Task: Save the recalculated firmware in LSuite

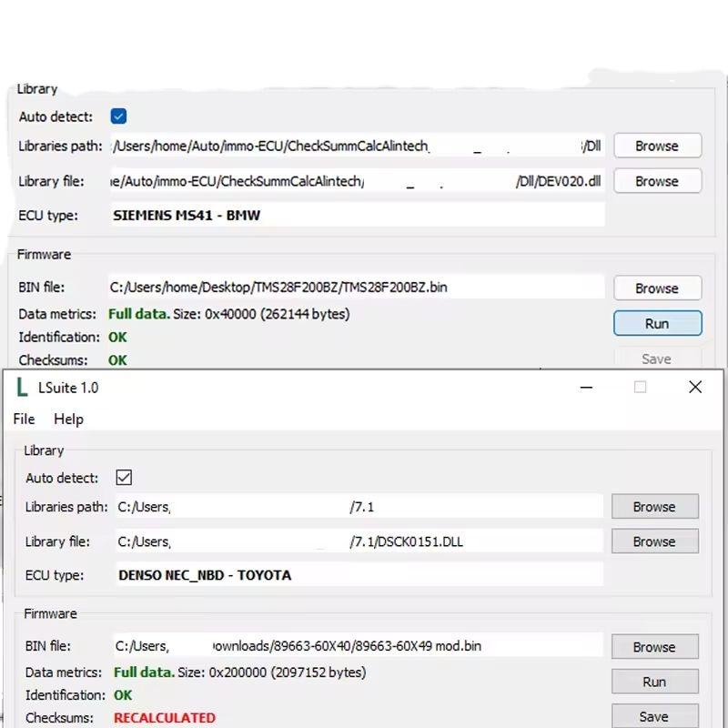Action: point(654,716)
